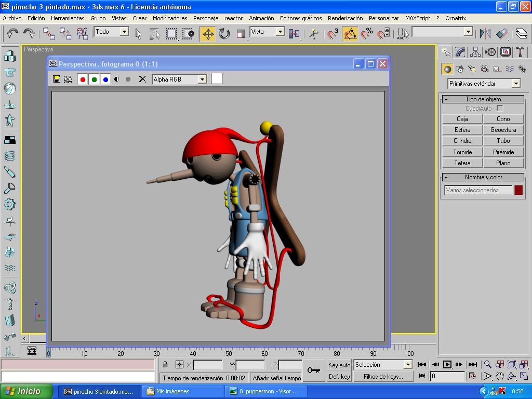
Task: Click the Set Keys key icon
Action: [313, 370]
